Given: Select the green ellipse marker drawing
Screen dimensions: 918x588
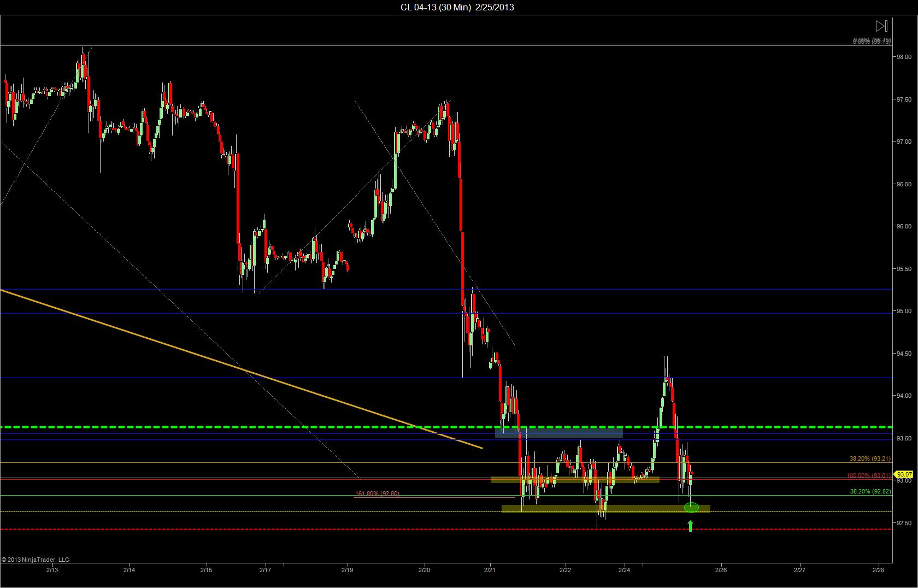Looking at the screenshot, I should pos(691,508).
